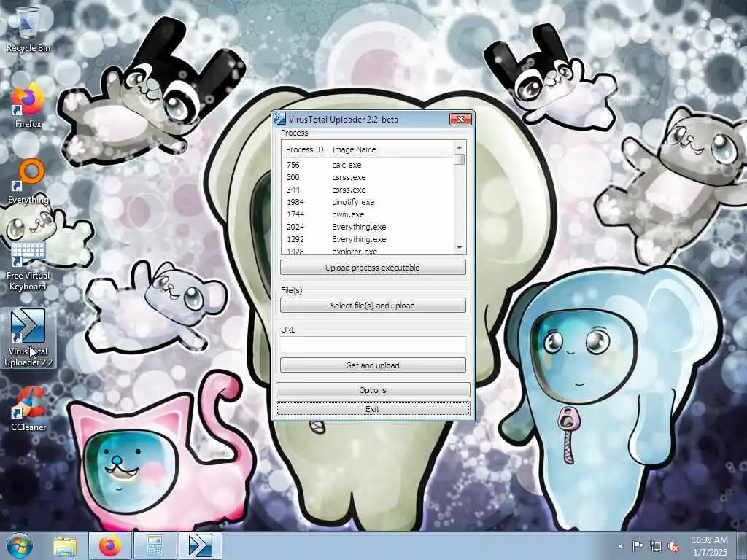The height and width of the screenshot is (560, 747).
Task: Select csrss.exe with ID 300
Action: (x=368, y=177)
